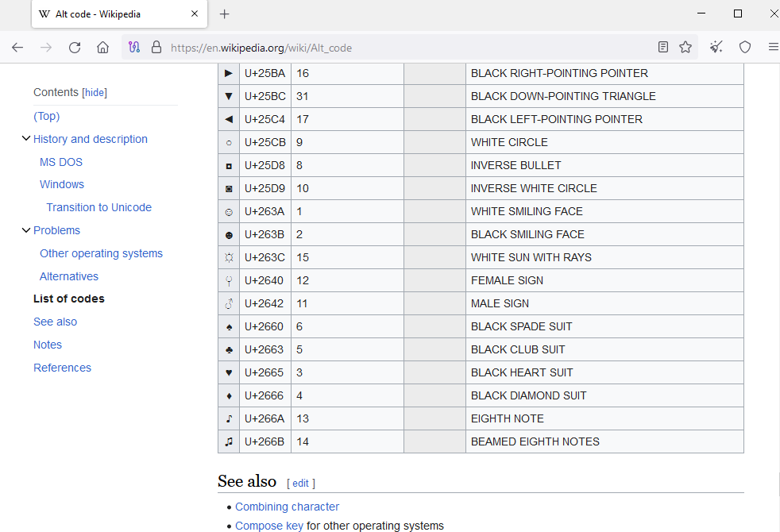This screenshot has height=532, width=780.
Task: Toggle reader view for this page
Action: 663,47
